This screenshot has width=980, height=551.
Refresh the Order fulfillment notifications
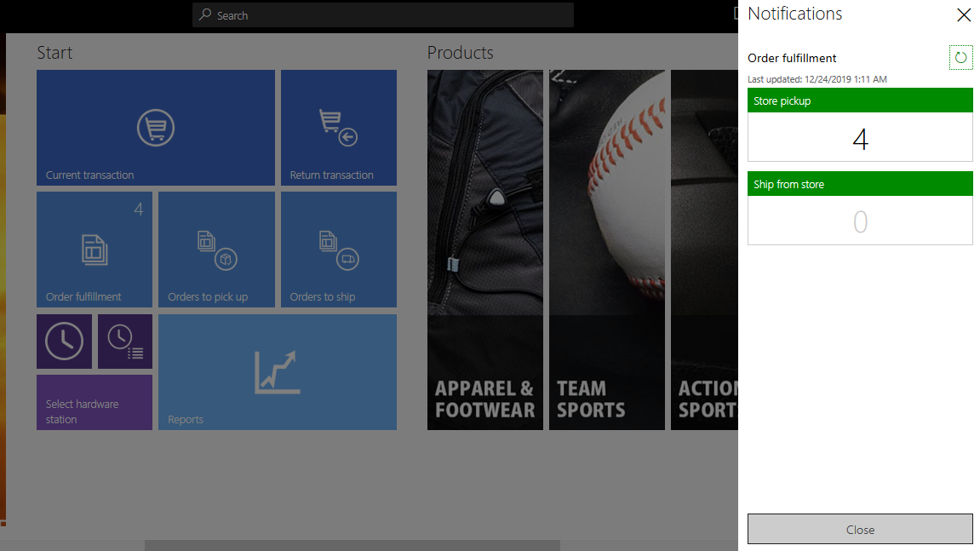point(960,58)
